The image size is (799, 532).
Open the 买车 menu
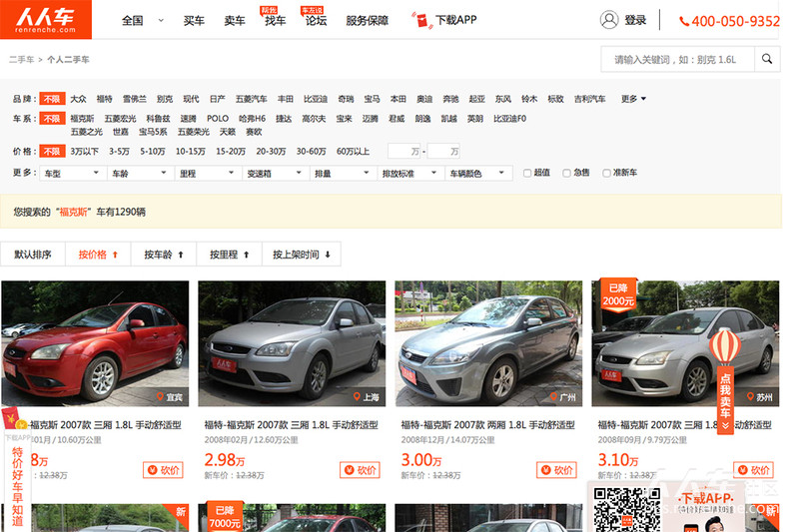(194, 20)
